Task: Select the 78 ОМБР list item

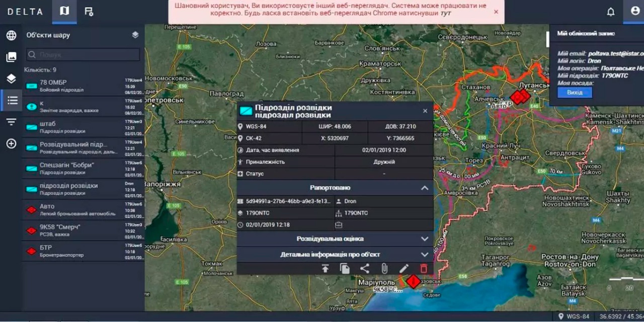Action: coord(75,86)
